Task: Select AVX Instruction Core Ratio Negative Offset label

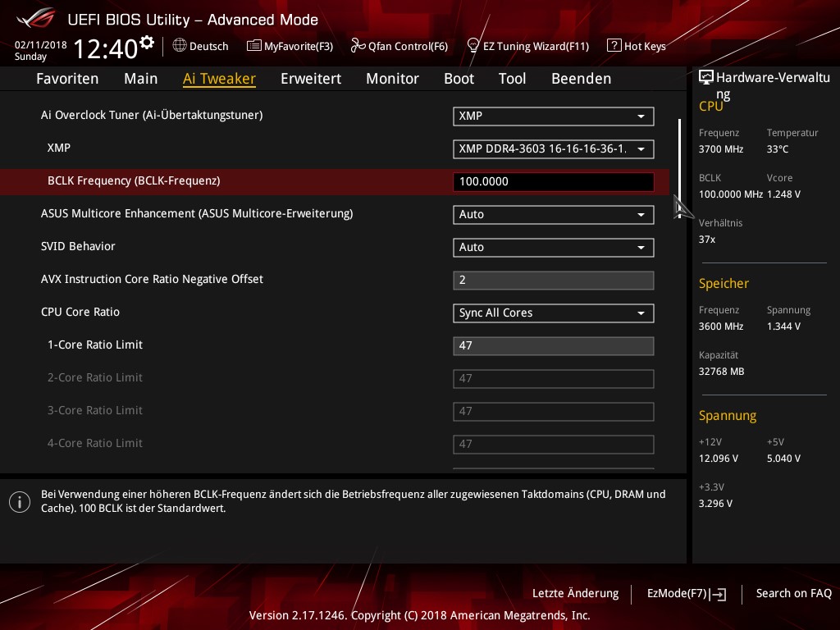Action: tap(152, 279)
